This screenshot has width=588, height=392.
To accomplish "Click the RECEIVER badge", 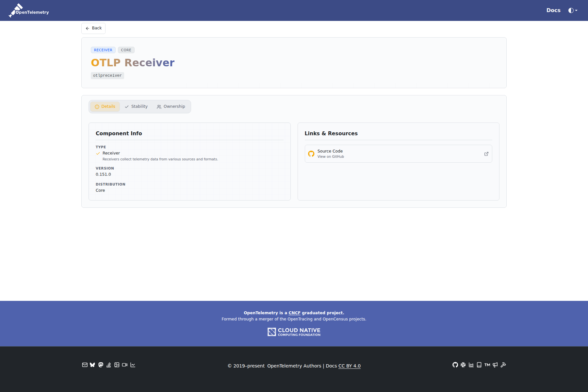I will (103, 50).
